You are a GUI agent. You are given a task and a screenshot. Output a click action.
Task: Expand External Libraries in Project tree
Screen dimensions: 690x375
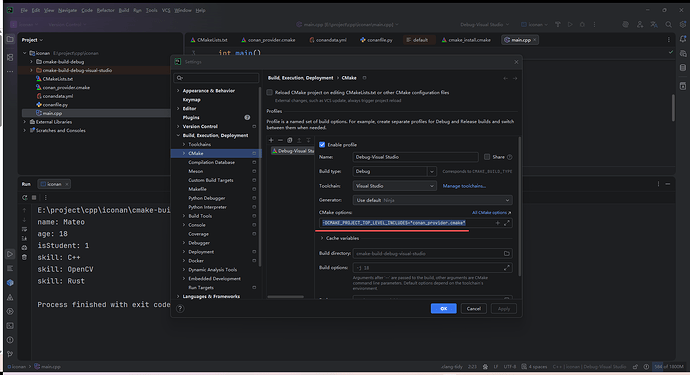[x=25, y=122]
